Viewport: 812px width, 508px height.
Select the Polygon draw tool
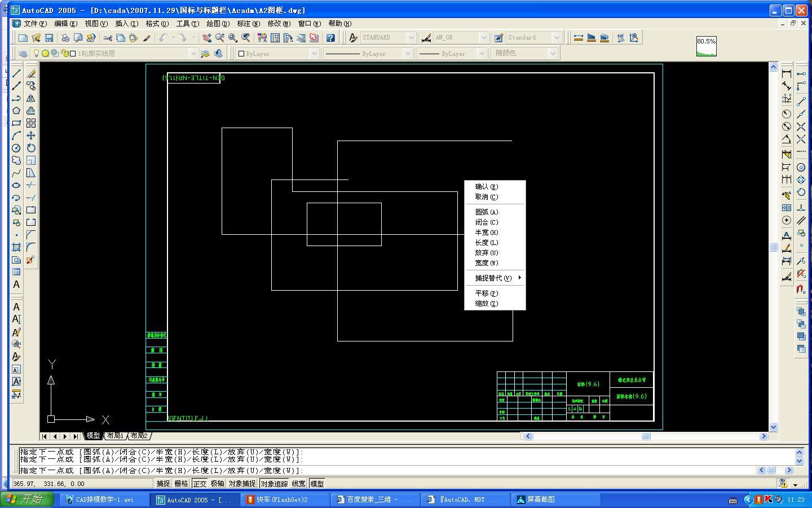16,111
